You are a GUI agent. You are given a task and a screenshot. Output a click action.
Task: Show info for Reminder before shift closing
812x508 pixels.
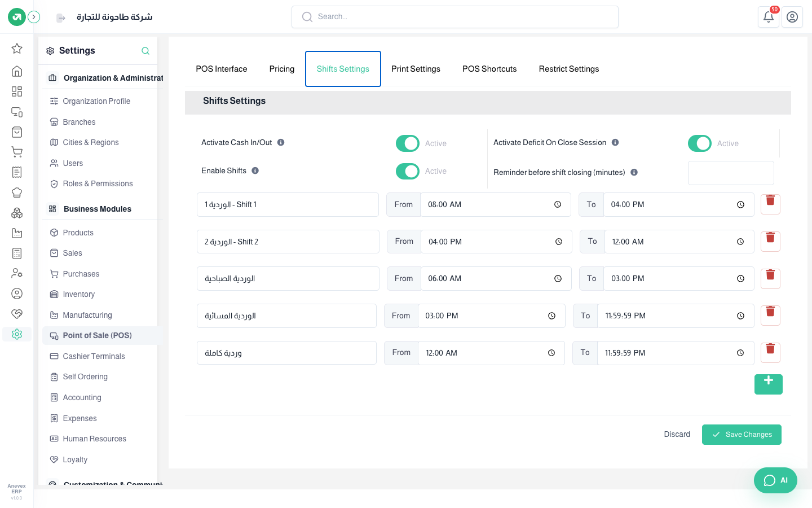(x=634, y=172)
